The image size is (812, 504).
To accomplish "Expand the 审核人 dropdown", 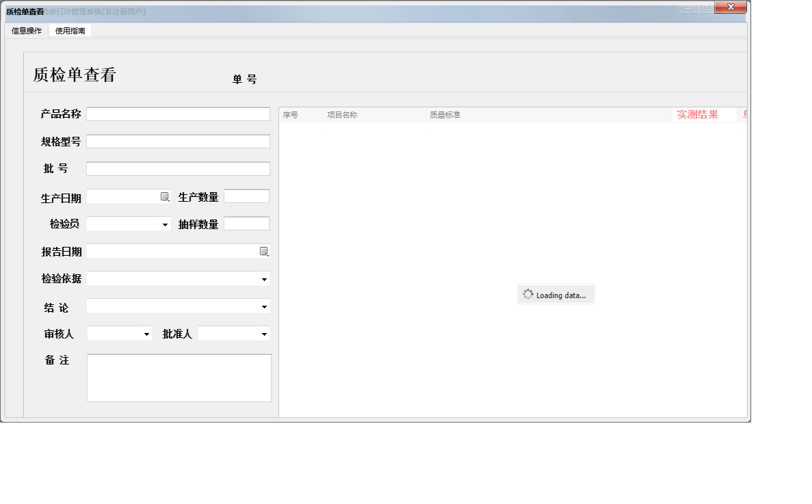I will pos(146,334).
